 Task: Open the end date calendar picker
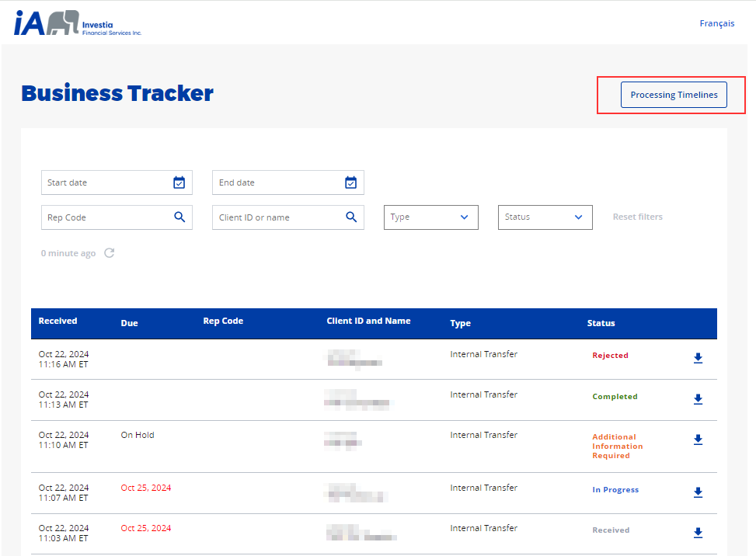pyautogui.click(x=350, y=182)
